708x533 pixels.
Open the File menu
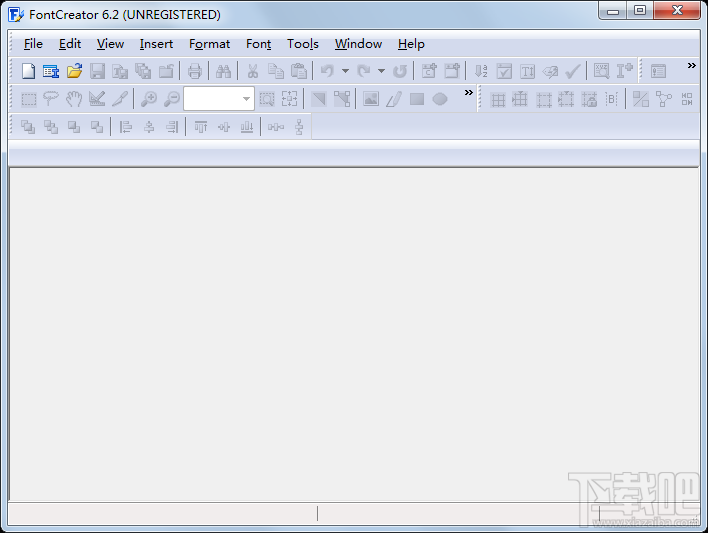click(x=33, y=44)
